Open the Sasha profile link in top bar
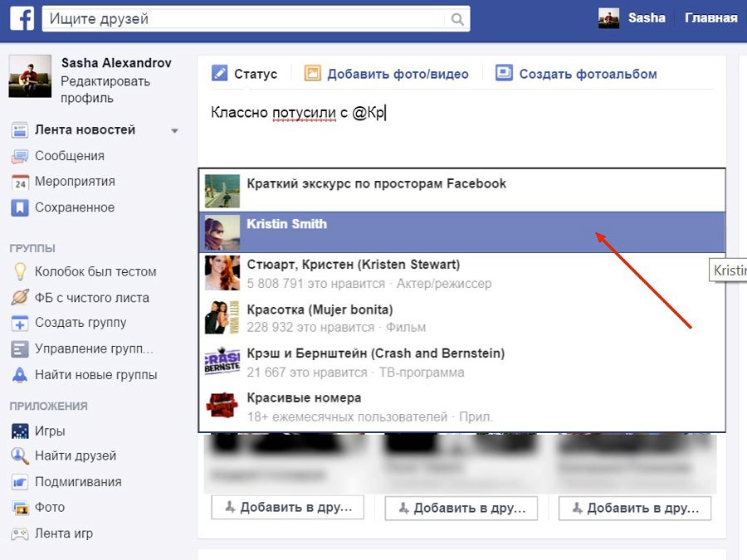This screenshot has height=560, width=747. 647,18
